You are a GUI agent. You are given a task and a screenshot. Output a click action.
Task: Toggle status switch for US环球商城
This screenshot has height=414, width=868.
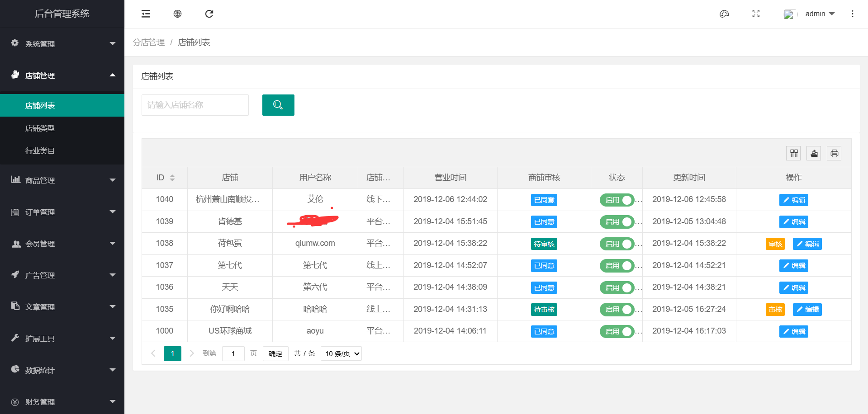click(617, 332)
